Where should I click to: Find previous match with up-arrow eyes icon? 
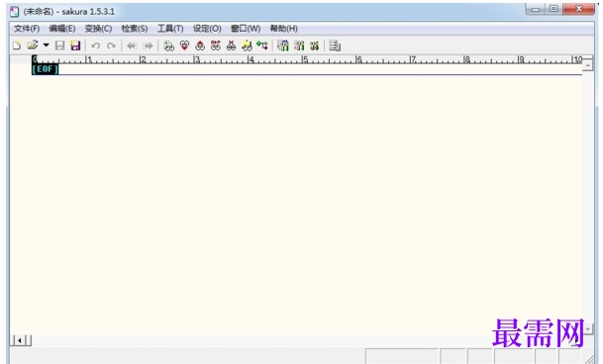[x=200, y=45]
